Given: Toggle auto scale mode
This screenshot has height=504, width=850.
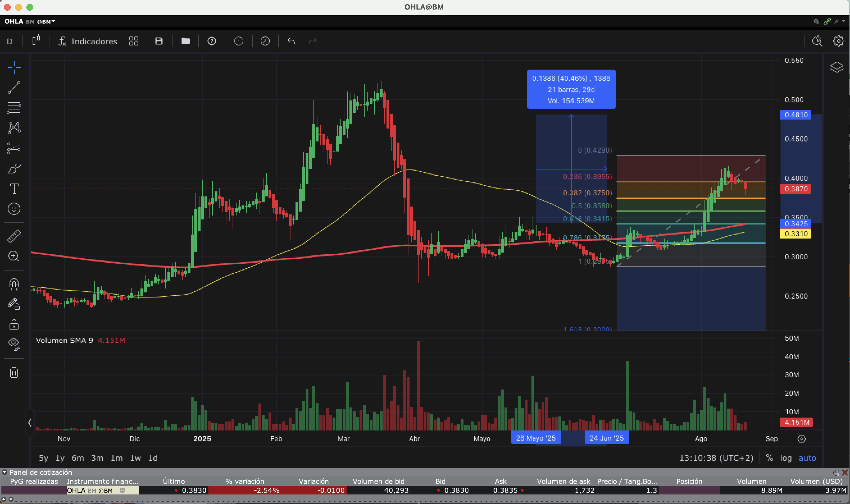Looking at the screenshot, I should click(807, 458).
